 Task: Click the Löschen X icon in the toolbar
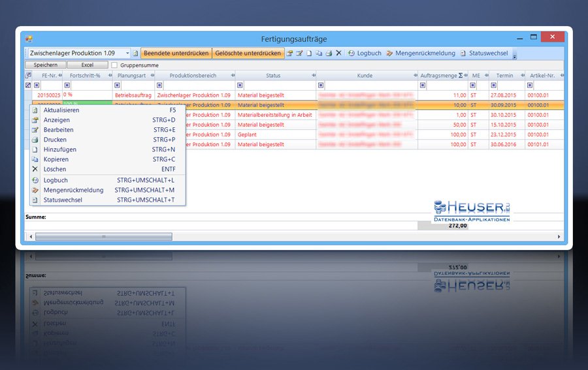tap(338, 53)
